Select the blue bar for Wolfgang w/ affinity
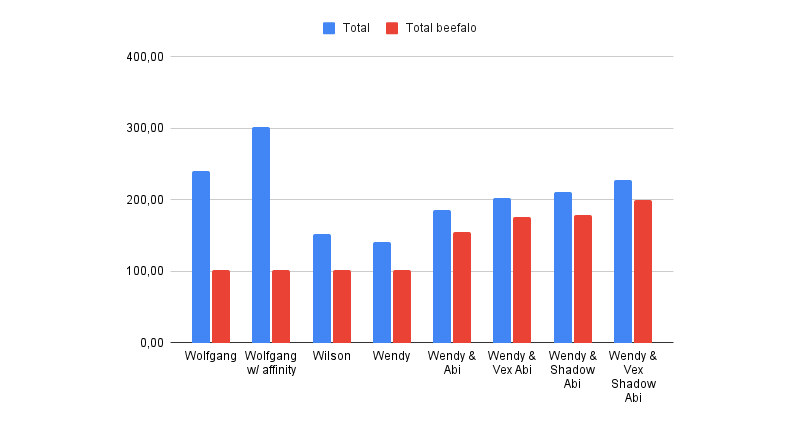 261,235
